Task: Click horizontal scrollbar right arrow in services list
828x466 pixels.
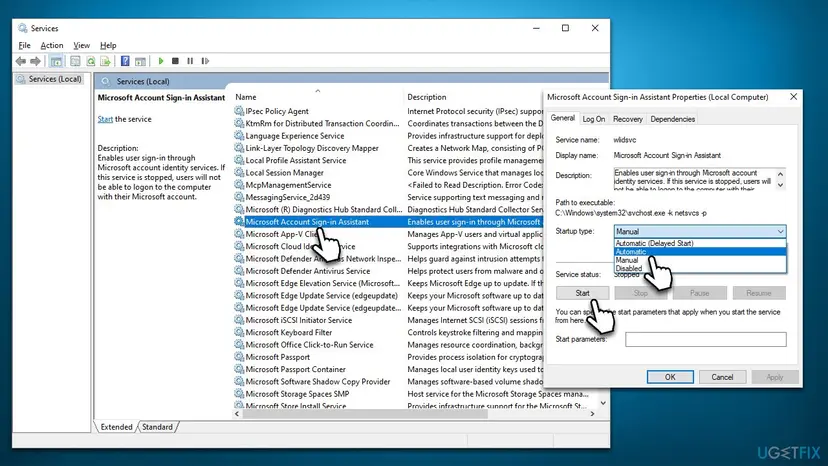Action: tap(592, 414)
